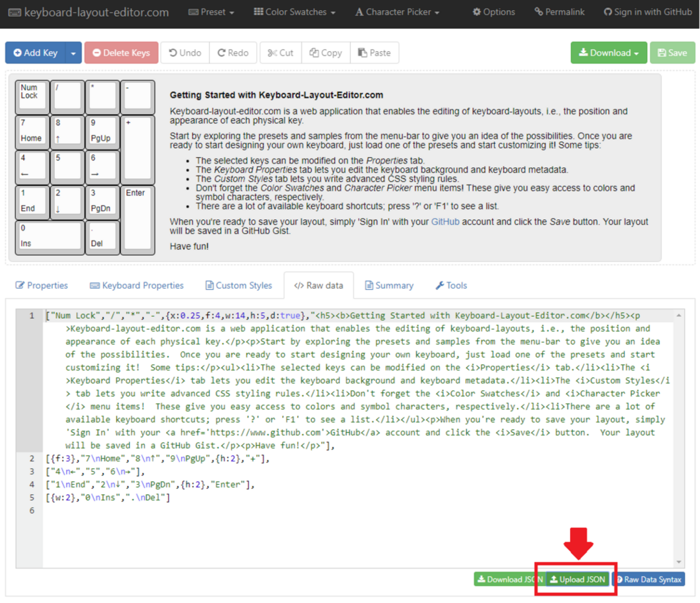
Task: Click the raw data editor scroll-down arrow
Action: pos(679,562)
